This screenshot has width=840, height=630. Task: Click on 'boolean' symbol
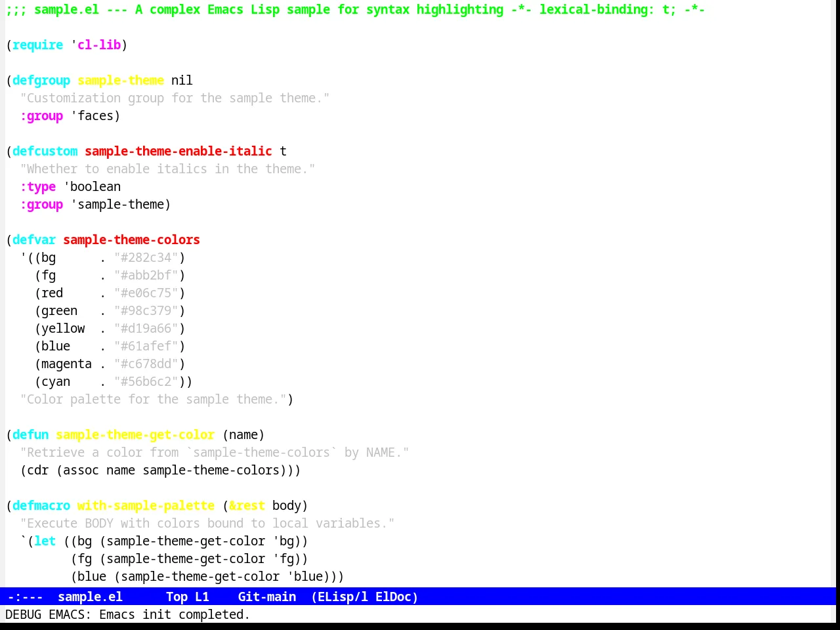95,186
